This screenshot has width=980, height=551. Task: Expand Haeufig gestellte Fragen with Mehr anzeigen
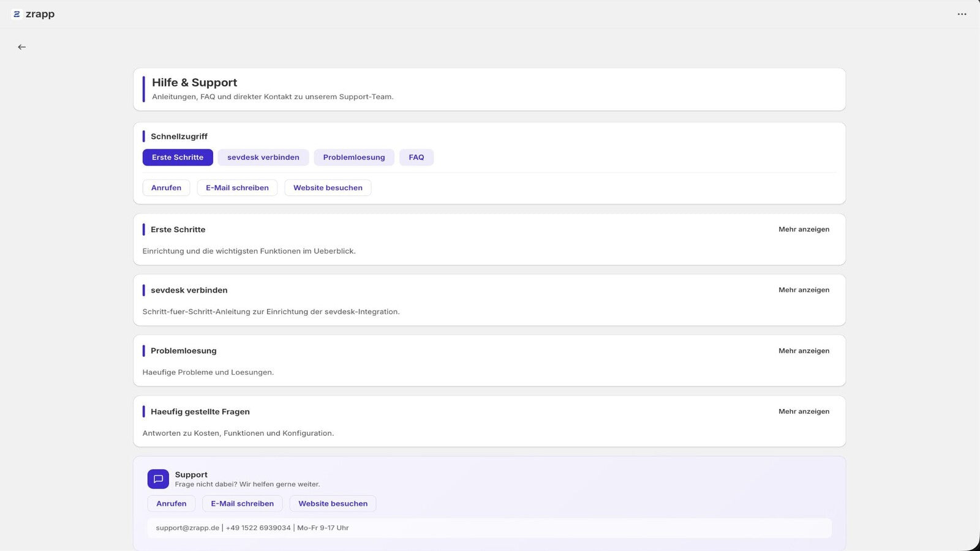click(804, 411)
